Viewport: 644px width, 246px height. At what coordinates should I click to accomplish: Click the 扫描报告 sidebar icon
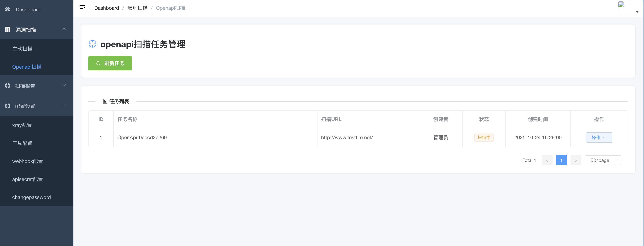point(8,86)
